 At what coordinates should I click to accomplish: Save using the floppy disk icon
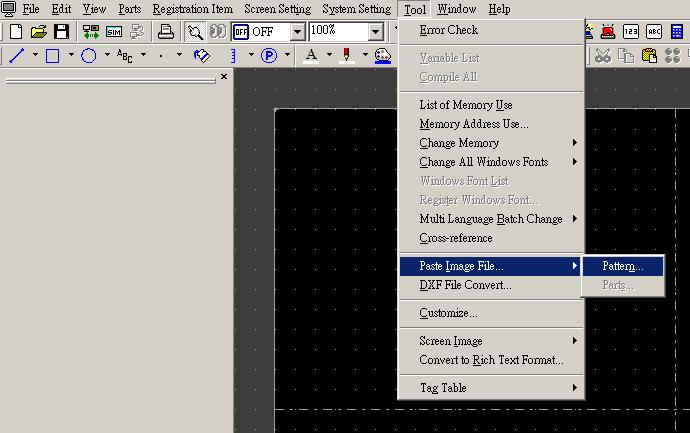point(61,32)
